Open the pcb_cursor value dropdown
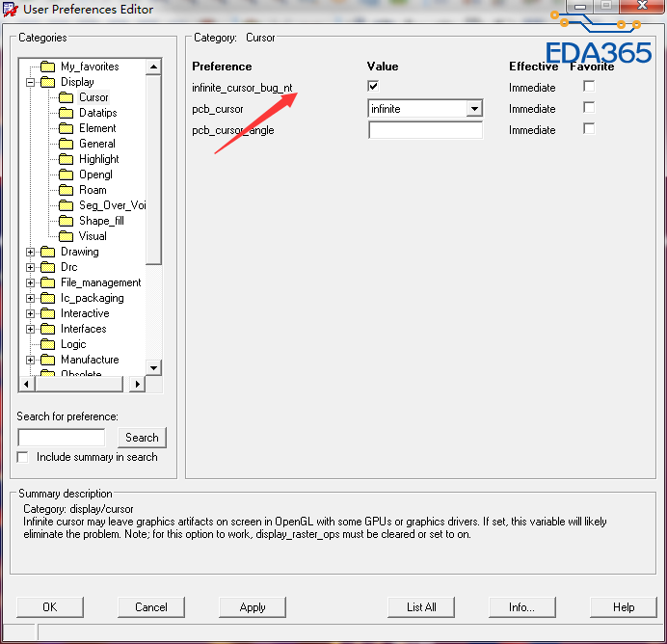Screen dimensions: 667x644 474,109
